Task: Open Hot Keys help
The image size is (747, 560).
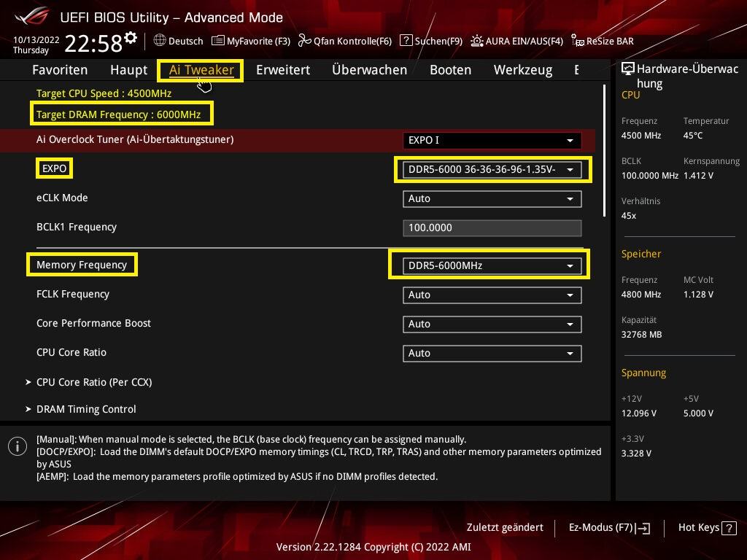Action: 707,528
